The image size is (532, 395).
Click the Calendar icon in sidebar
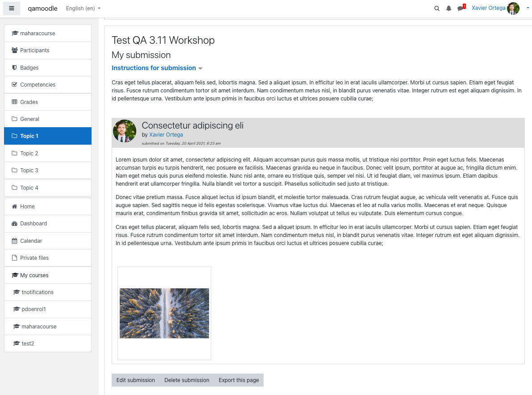(14, 241)
